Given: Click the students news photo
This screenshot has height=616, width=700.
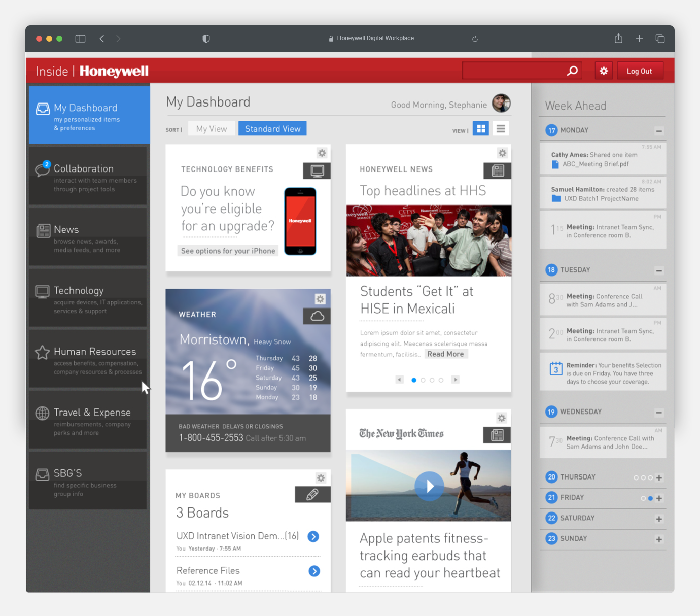Looking at the screenshot, I should point(429,241).
